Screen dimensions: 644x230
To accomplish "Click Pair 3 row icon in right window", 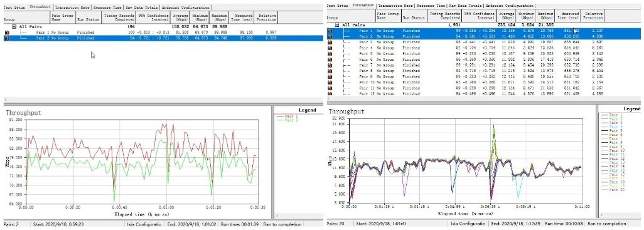I will 330,42.
